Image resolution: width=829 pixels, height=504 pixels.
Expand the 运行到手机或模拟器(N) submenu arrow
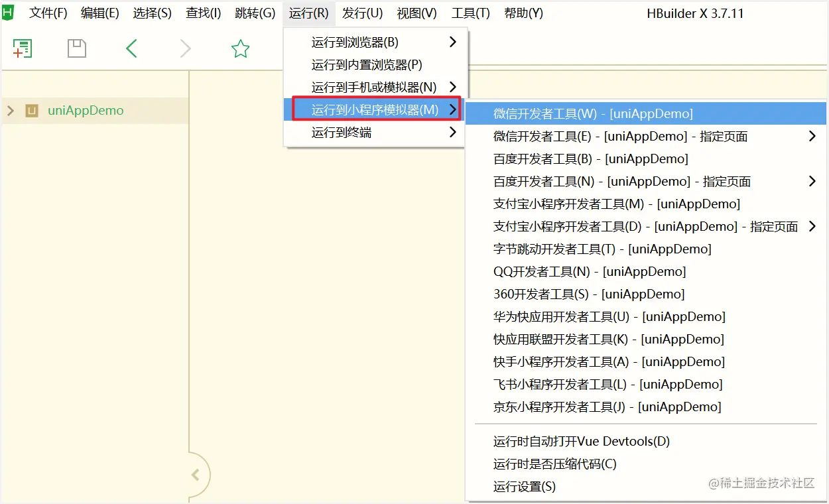click(x=453, y=87)
